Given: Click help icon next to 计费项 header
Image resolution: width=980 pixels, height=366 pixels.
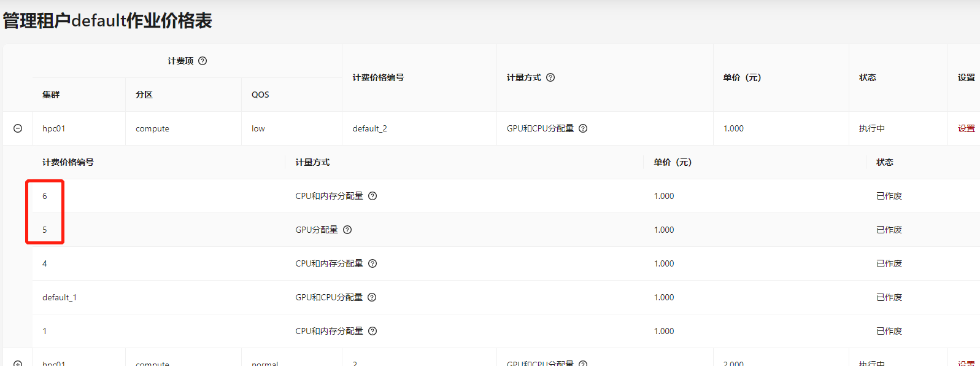Looking at the screenshot, I should [x=203, y=61].
